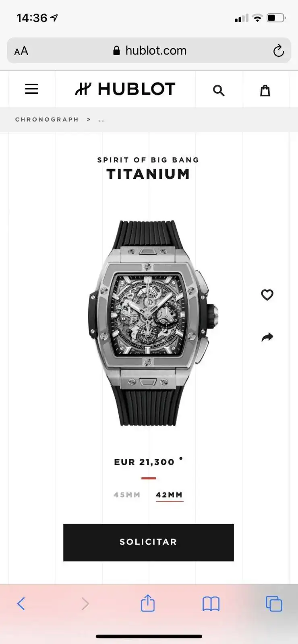Open the AA text size menu
298x644 pixels.
point(21,51)
